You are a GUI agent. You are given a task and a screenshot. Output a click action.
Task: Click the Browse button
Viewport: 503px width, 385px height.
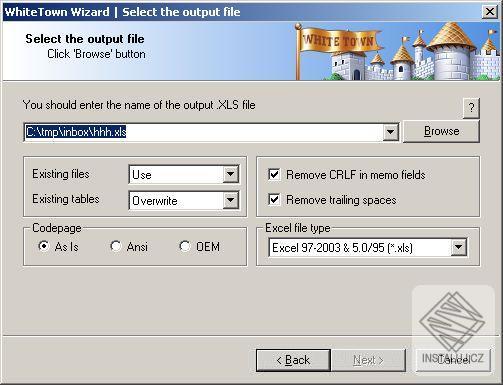coord(441,131)
